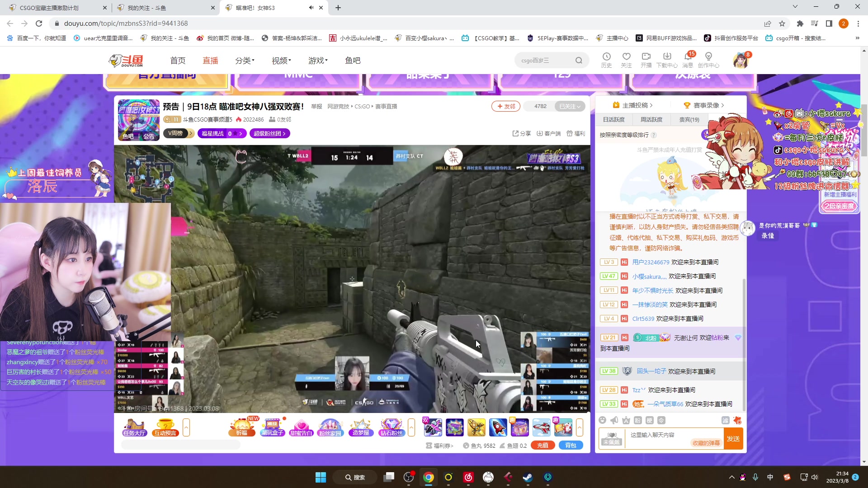Click the megaphone icon in chat toolbar
Viewport: 868px width, 488px height.
pyautogui.click(x=614, y=420)
